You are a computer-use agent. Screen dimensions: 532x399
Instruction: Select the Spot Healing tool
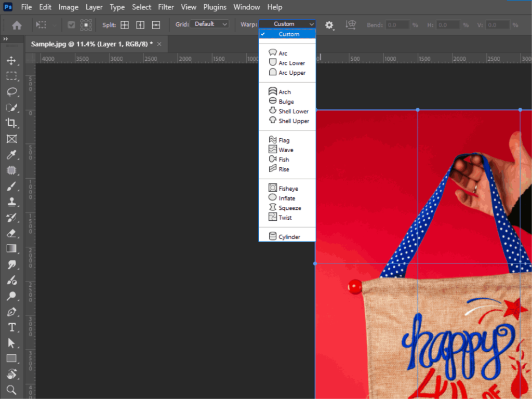[x=11, y=170]
